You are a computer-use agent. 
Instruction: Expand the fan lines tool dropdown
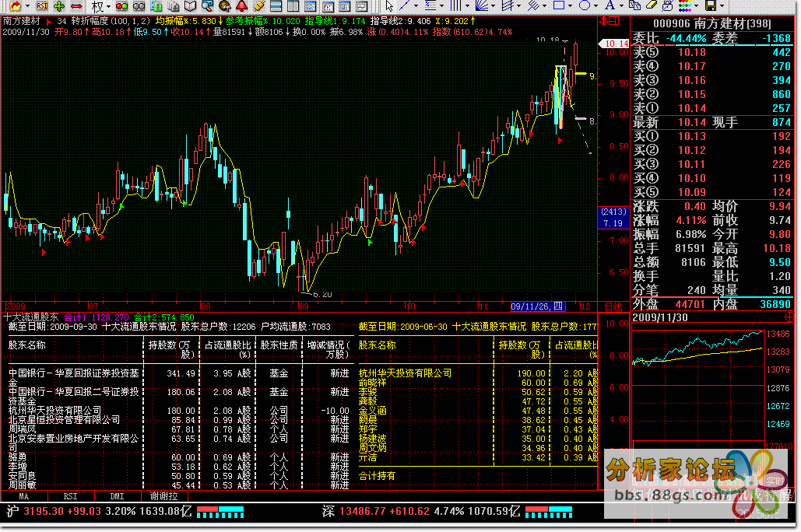click(x=493, y=5)
